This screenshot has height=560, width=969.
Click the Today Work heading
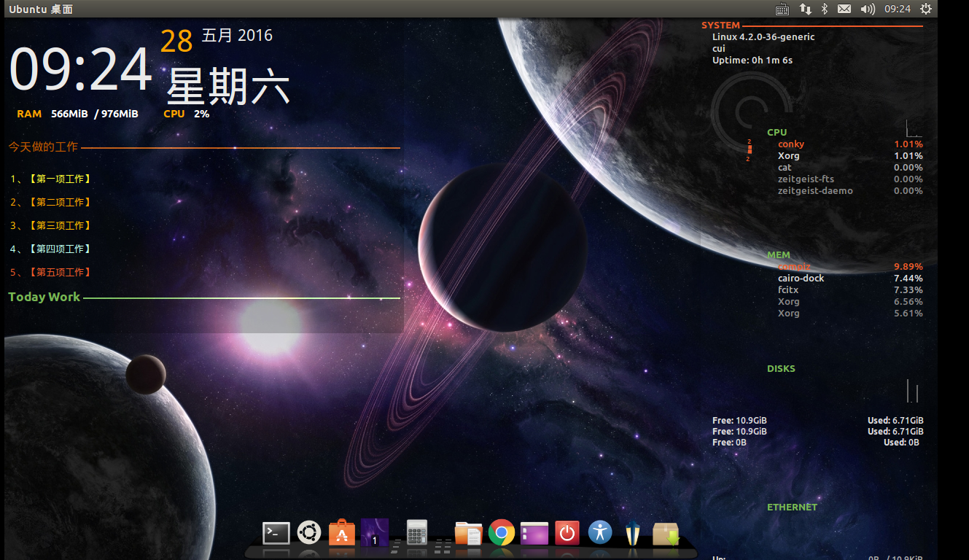pyautogui.click(x=44, y=297)
